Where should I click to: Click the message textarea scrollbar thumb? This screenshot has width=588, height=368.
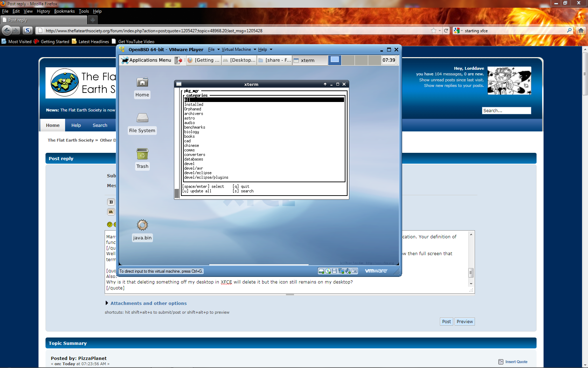pos(471,273)
